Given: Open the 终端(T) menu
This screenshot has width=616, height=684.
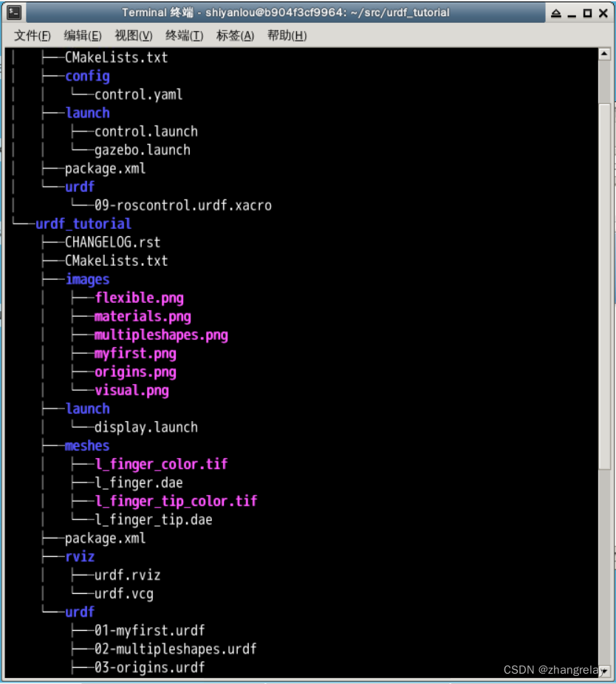Looking at the screenshot, I should tap(185, 35).
